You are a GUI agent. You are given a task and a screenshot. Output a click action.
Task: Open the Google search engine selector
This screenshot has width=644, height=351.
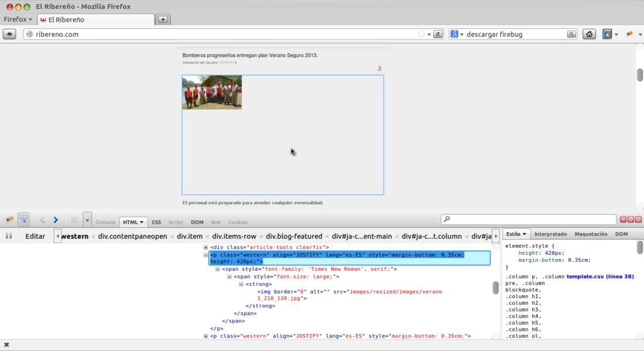pyautogui.click(x=457, y=34)
